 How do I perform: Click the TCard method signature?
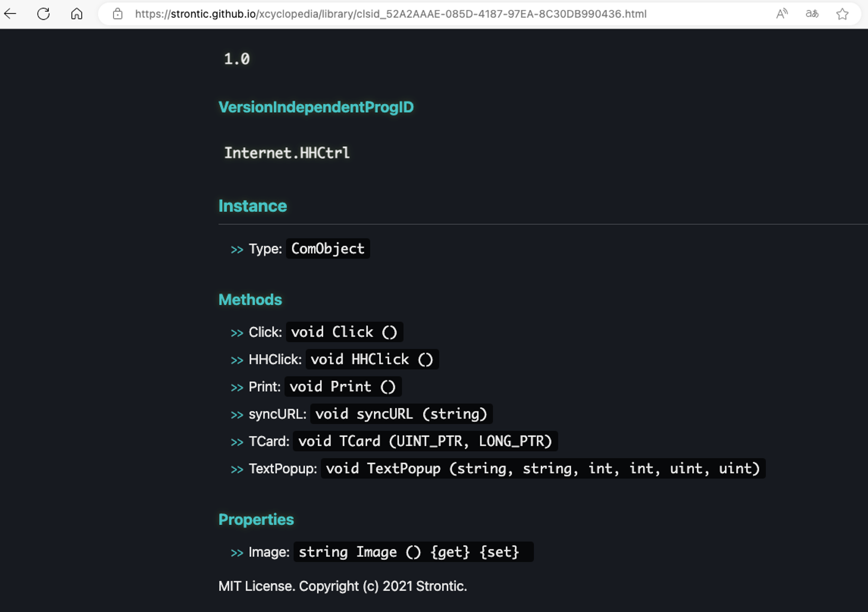[x=425, y=441]
